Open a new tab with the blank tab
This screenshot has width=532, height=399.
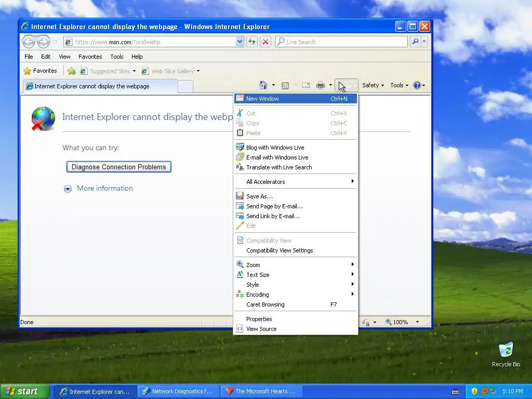(185, 87)
